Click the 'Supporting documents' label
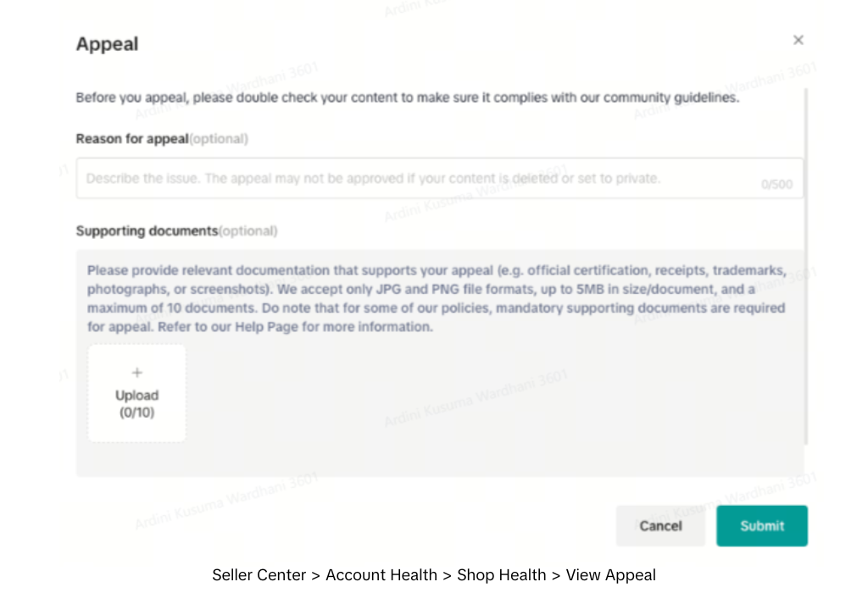Viewport: 868px width, 593px height. [147, 230]
